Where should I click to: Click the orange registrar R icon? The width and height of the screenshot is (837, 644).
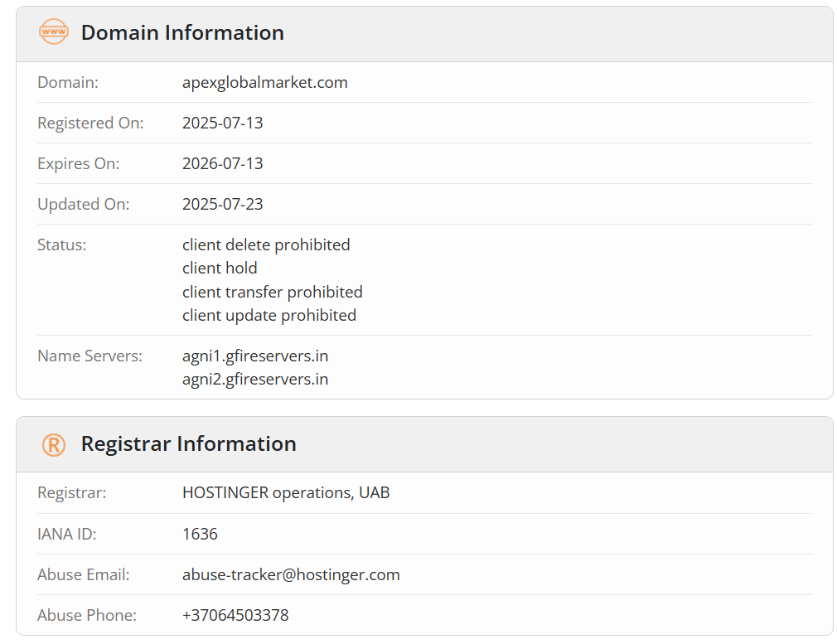pos(53,444)
